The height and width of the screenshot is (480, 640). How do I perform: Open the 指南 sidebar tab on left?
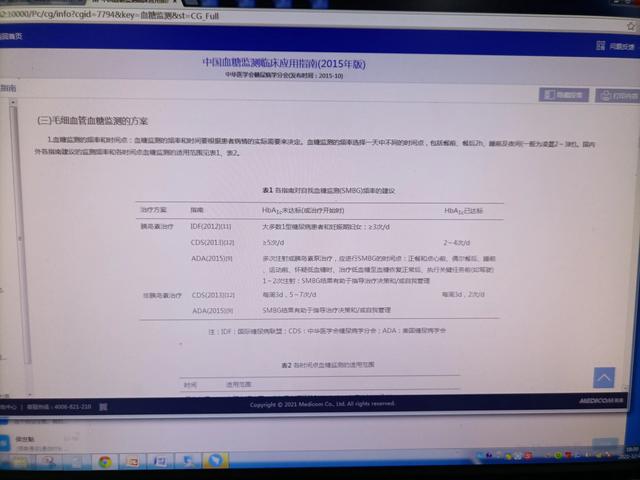coord(8,89)
